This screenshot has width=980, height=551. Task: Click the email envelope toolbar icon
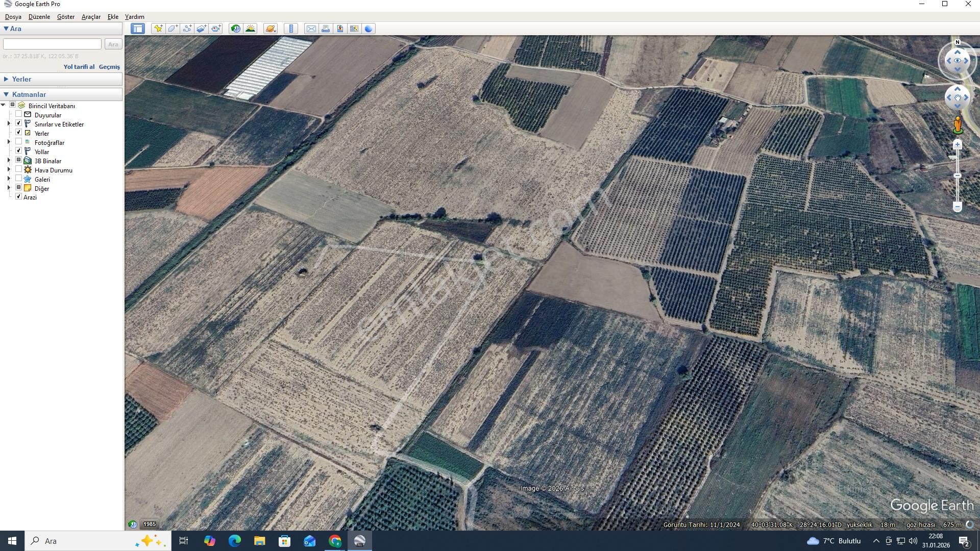coord(311,29)
